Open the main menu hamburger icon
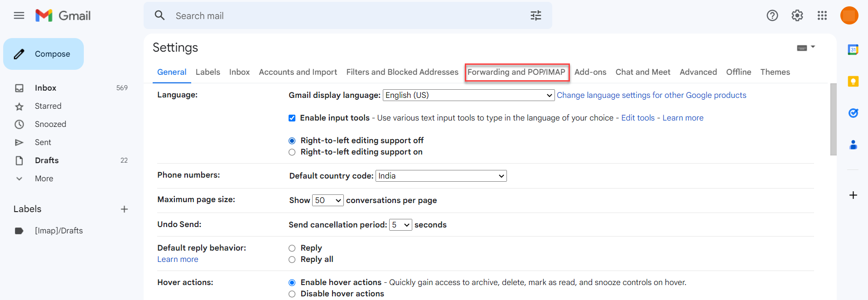The height and width of the screenshot is (300, 868). click(19, 16)
